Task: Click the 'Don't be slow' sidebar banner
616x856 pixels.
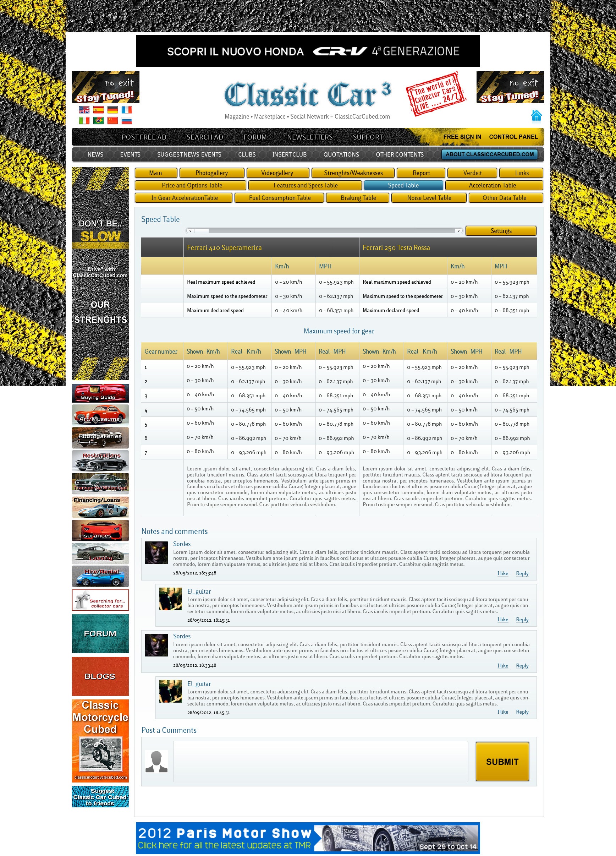Action: pos(100,273)
